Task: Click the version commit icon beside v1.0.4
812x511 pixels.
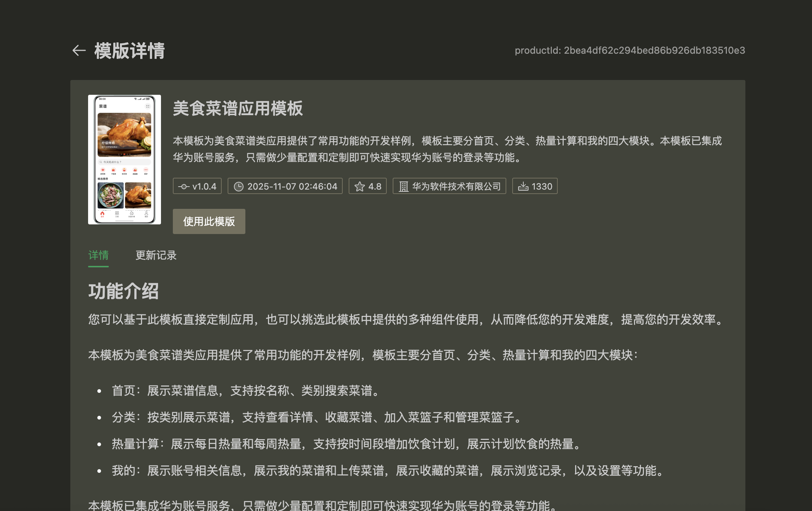Action: click(184, 187)
